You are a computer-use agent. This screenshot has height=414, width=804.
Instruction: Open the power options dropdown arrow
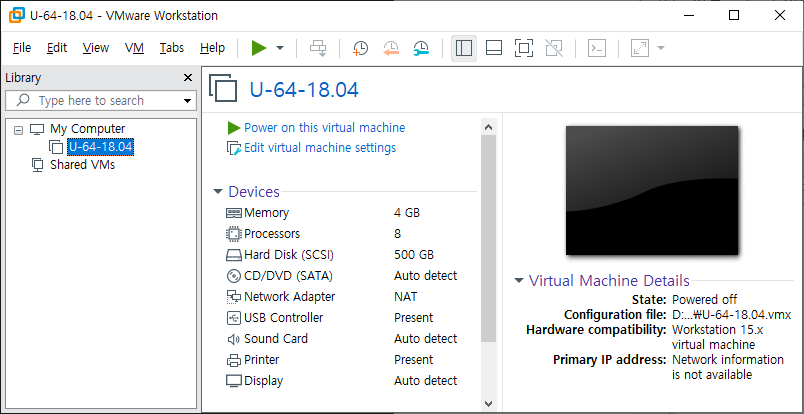click(280, 48)
